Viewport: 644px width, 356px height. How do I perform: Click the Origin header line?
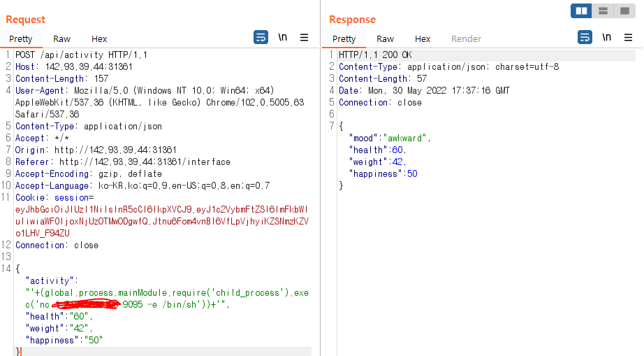96,150
